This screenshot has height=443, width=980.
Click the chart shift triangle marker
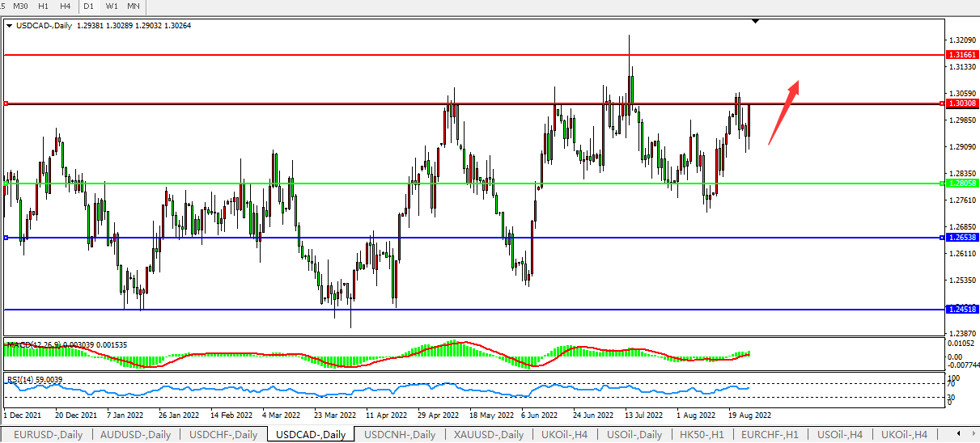[x=755, y=21]
